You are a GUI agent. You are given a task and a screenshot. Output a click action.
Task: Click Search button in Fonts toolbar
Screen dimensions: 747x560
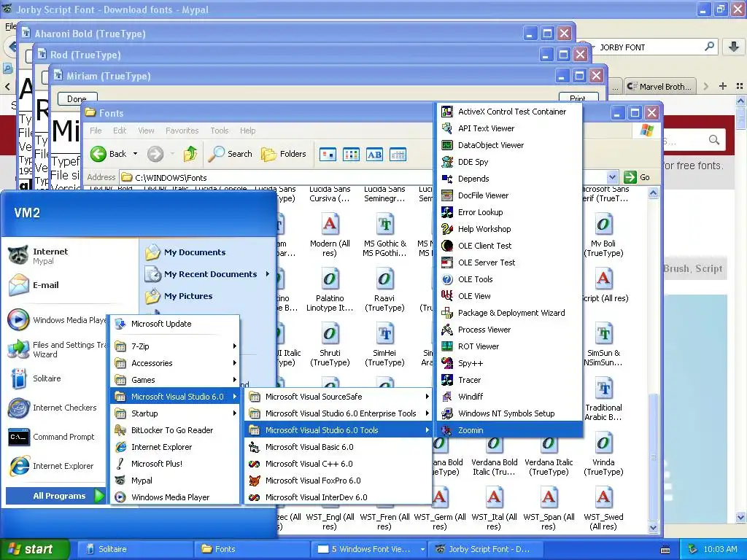click(x=231, y=154)
